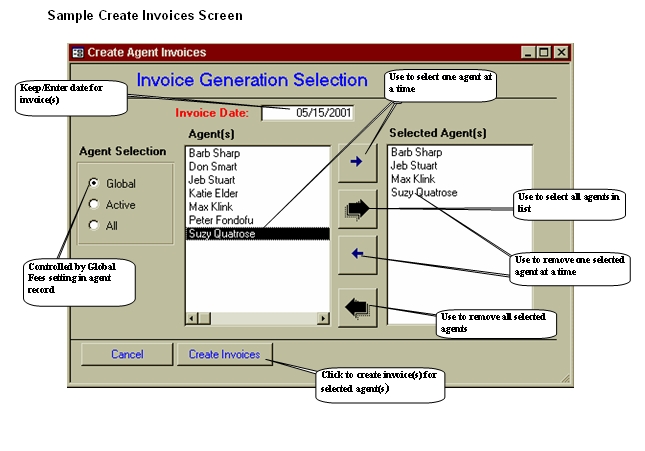This screenshot has height=451, width=645.
Task: Select Suzy Quatrose in Selected Agent(s) list
Action: click(x=459, y=193)
